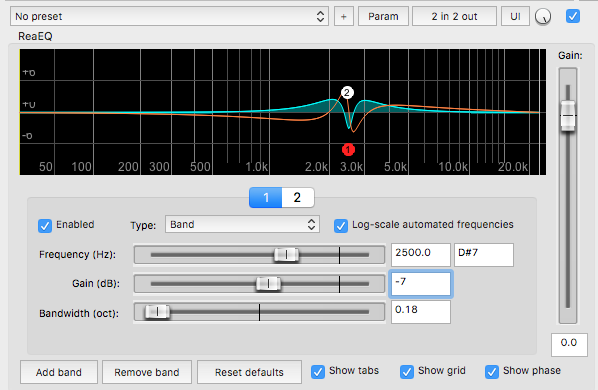Screen dimensions: 598x390
Task: Click the 2 in 2 out routing button
Action: (x=454, y=16)
